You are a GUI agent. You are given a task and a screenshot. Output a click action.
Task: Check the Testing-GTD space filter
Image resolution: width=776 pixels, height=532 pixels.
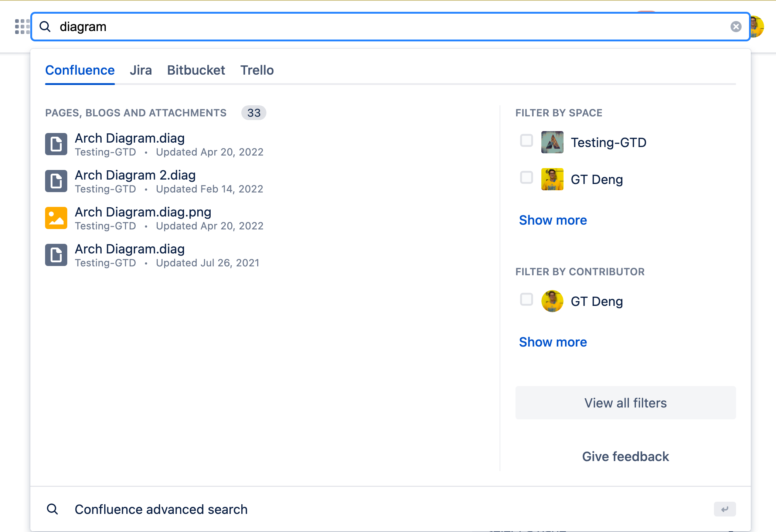526,141
